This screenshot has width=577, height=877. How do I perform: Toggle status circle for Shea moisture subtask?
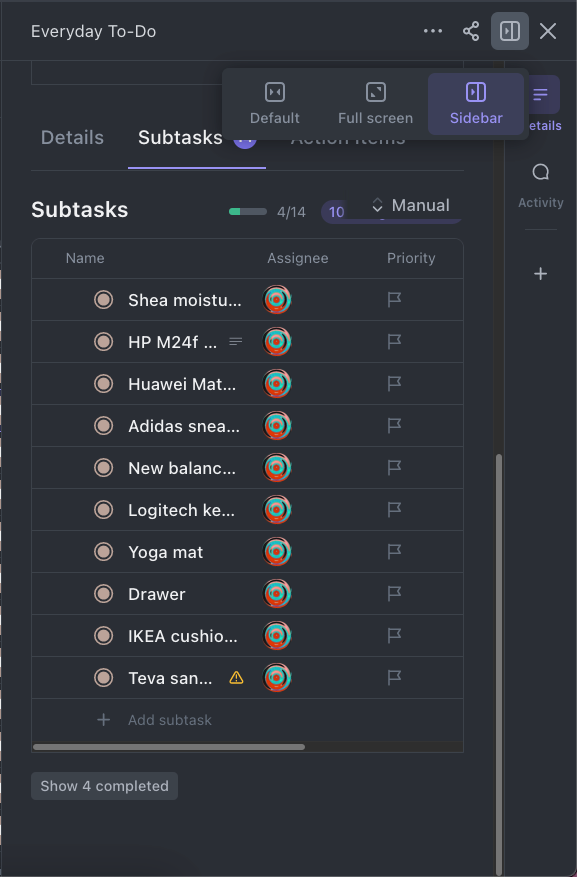click(x=103, y=300)
